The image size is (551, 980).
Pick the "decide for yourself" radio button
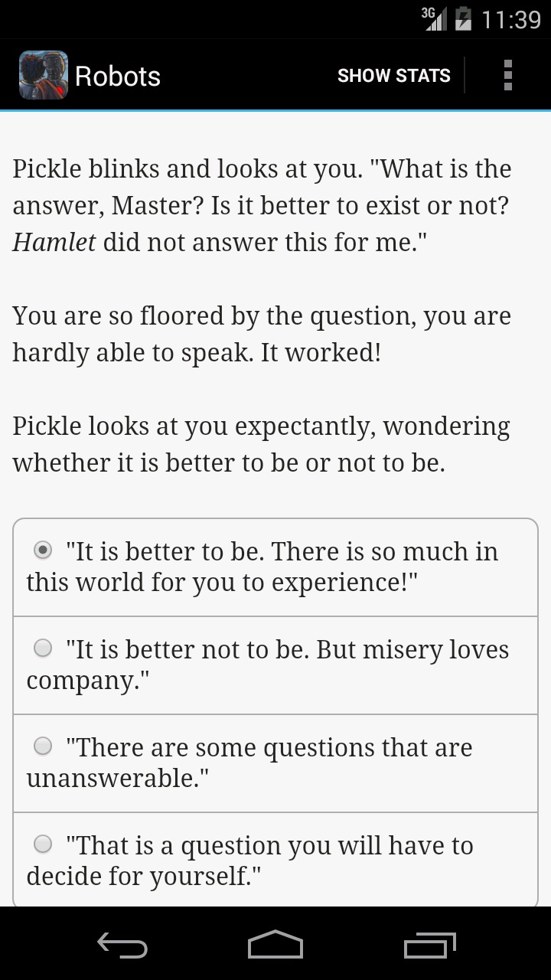44,844
